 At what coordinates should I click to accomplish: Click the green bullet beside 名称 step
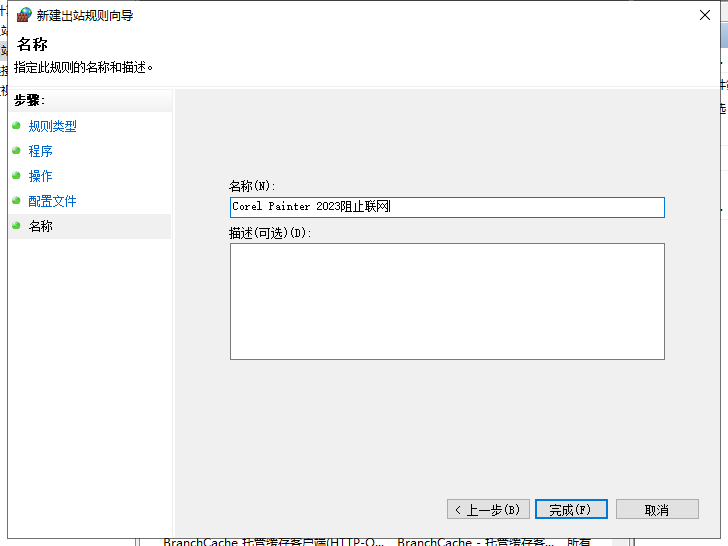(x=16, y=226)
